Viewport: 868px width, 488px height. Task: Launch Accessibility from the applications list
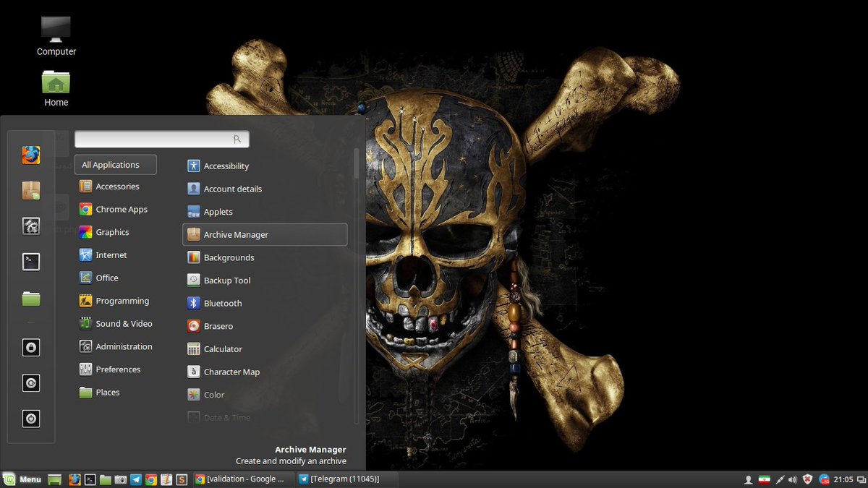pos(265,166)
